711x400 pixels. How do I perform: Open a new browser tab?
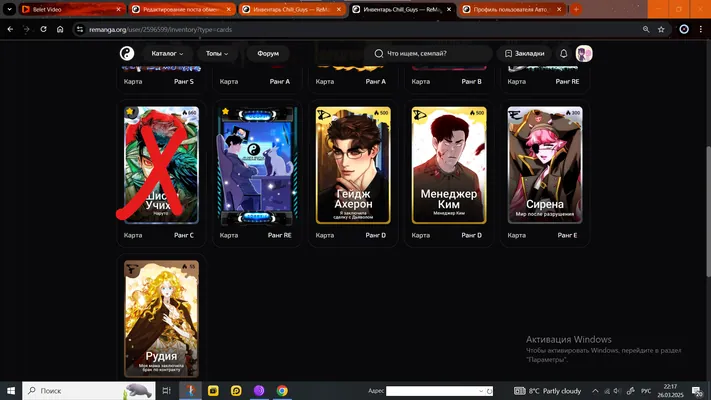point(576,9)
